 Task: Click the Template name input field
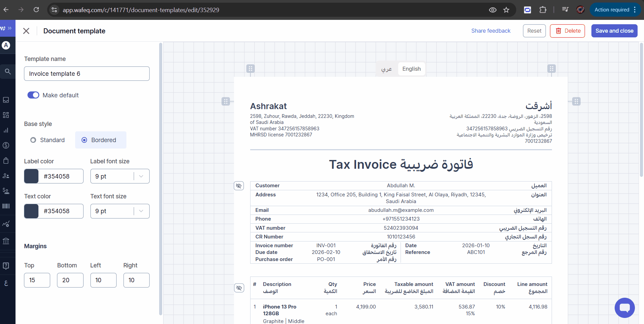point(87,74)
